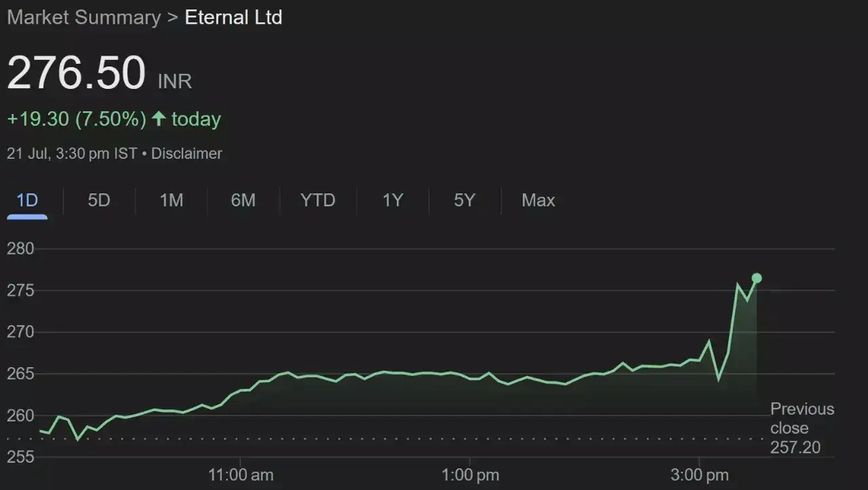The height and width of the screenshot is (490, 868).
Task: Click the 1:00 pm axis label
Action: 470,475
